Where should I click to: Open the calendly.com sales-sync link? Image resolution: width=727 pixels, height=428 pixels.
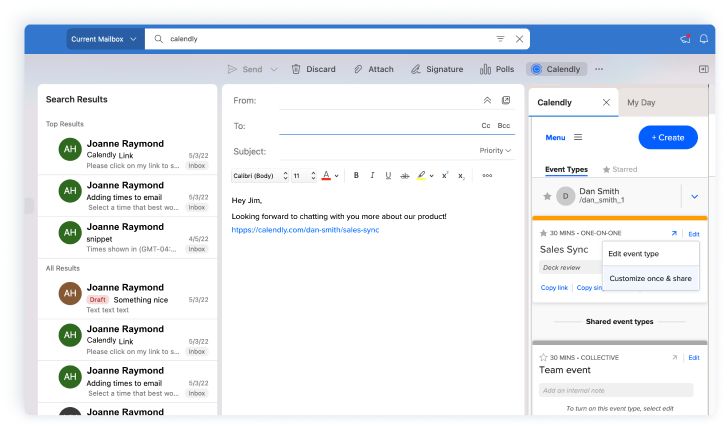(305, 230)
